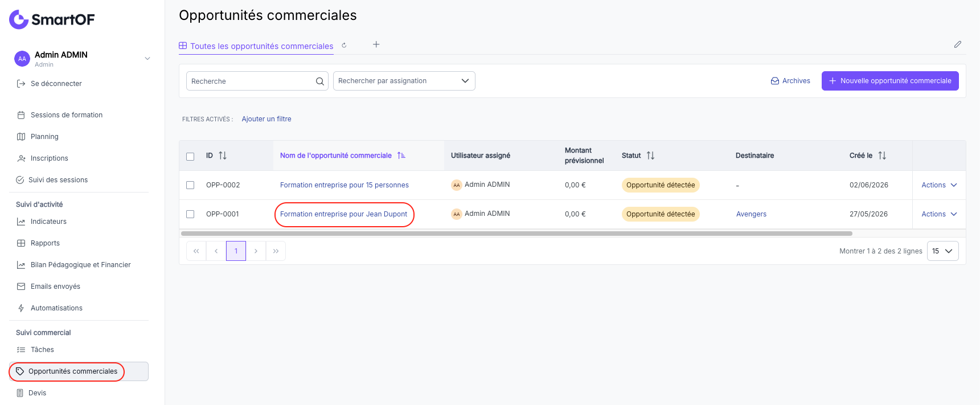
Task: Check the OPP-0001 row checkbox
Action: 190,214
